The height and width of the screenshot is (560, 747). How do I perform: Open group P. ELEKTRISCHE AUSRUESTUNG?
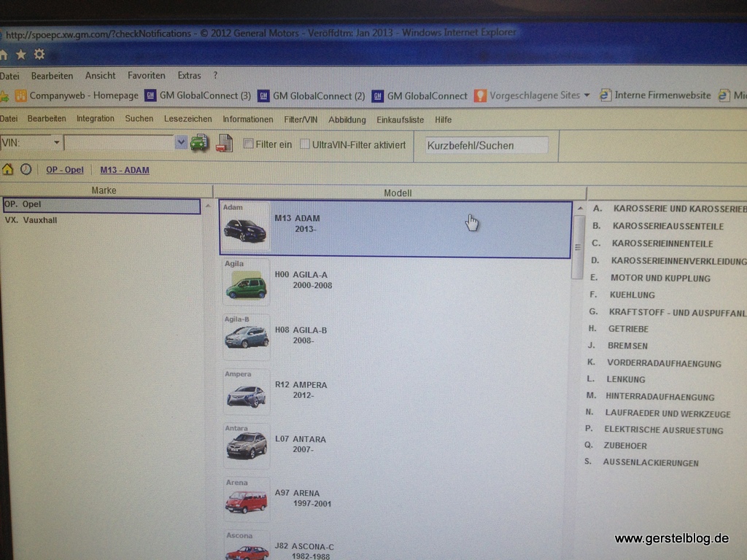point(654,429)
